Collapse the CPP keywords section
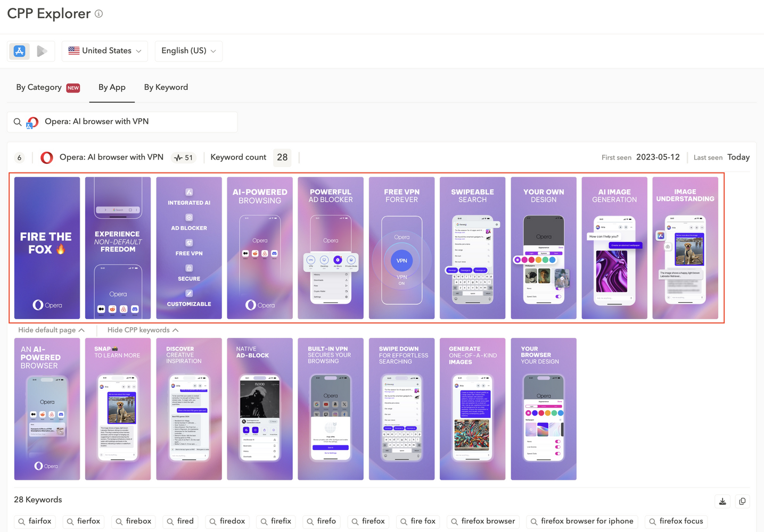 point(143,330)
